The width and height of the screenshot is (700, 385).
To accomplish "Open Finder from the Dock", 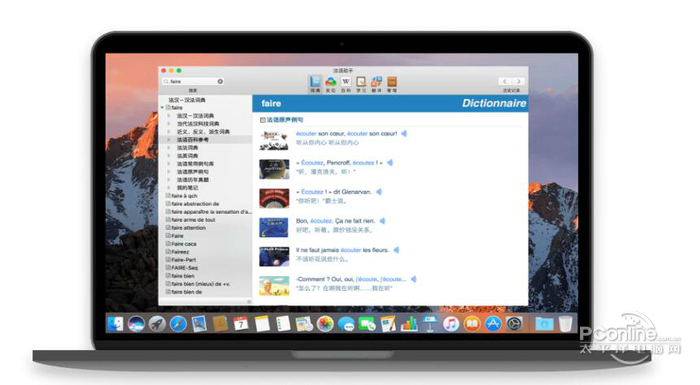I will (x=115, y=324).
